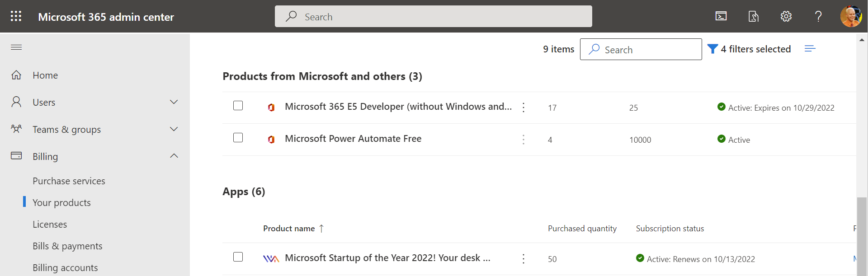Open Microsoft Power Automate Free product link

pos(353,139)
